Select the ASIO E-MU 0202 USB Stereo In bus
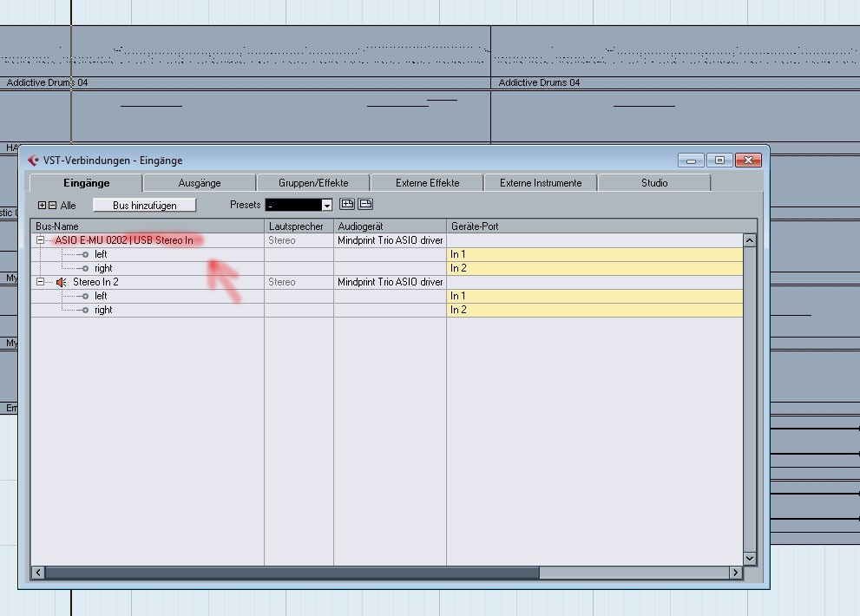This screenshot has width=860, height=616. tap(124, 240)
